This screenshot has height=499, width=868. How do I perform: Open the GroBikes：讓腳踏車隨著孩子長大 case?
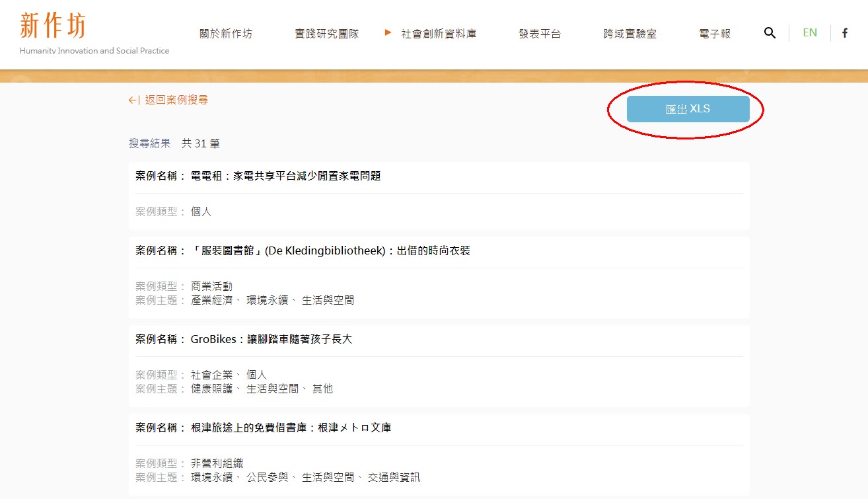(271, 339)
